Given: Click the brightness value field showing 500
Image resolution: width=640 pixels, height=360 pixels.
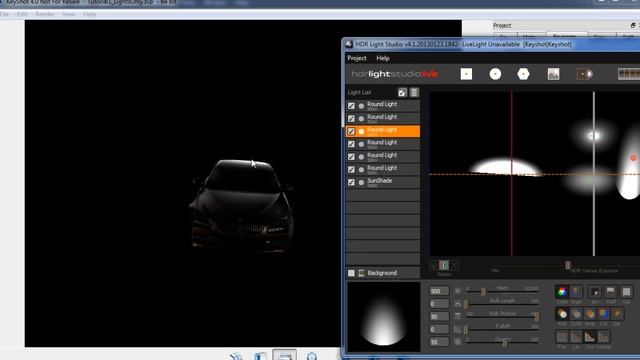Looking at the screenshot, I should (x=439, y=291).
